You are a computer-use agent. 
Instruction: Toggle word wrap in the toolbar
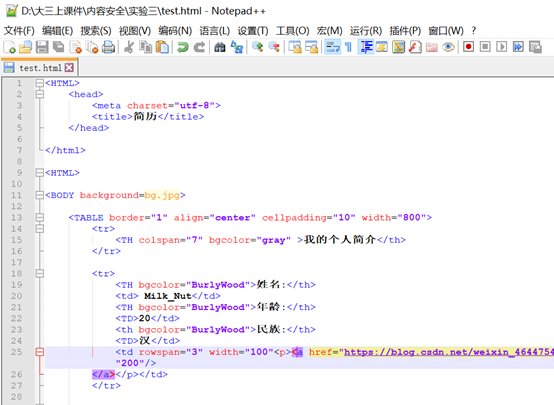pyautogui.click(x=332, y=47)
